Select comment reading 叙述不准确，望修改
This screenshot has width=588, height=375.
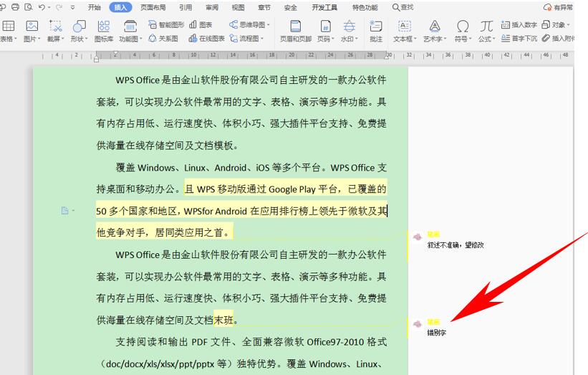click(x=456, y=245)
